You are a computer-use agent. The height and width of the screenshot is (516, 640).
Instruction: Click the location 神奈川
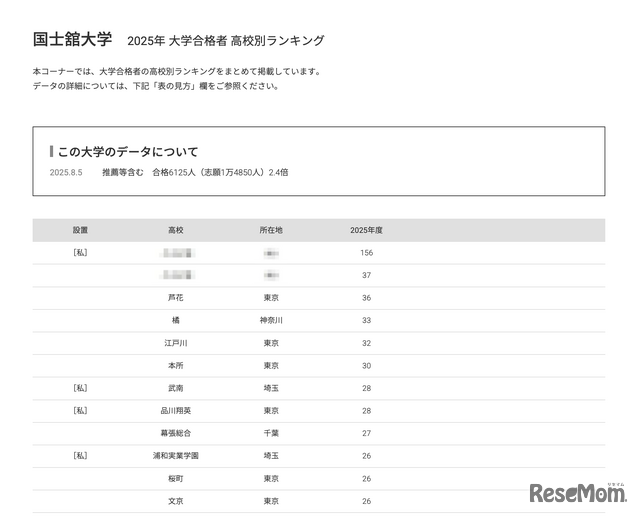click(x=271, y=320)
